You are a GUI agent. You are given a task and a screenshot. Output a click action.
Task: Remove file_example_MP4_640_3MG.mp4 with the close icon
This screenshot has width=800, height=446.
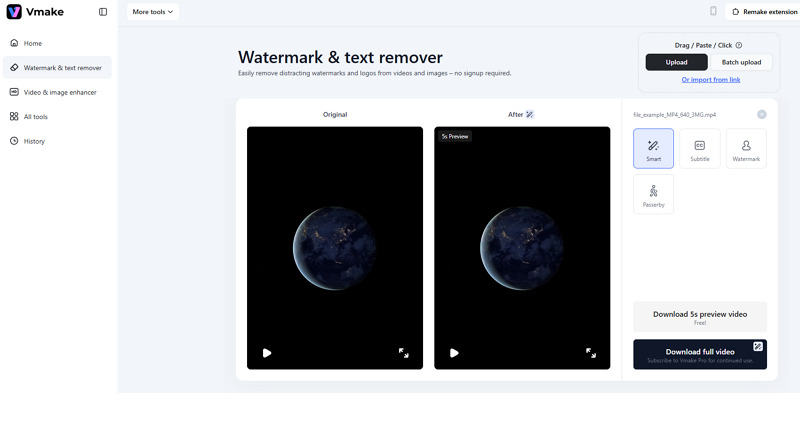click(762, 114)
